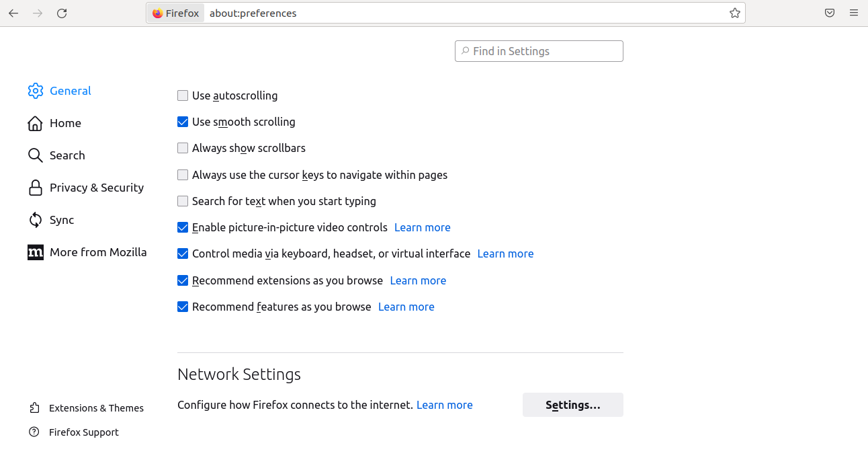Image resolution: width=868 pixels, height=468 pixels.
Task: Switch to the Home settings section
Action: click(65, 123)
